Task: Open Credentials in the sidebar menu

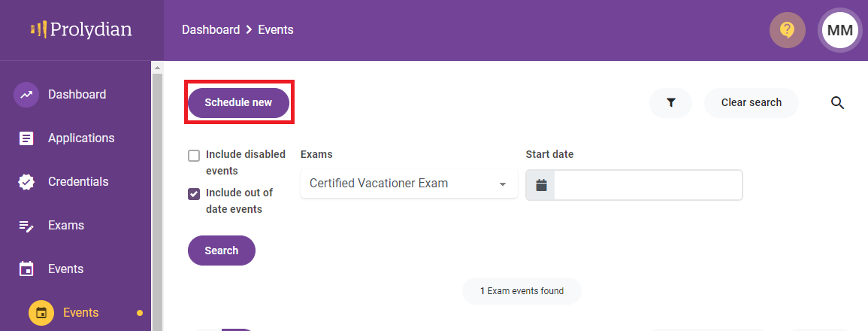Action: 78,182
